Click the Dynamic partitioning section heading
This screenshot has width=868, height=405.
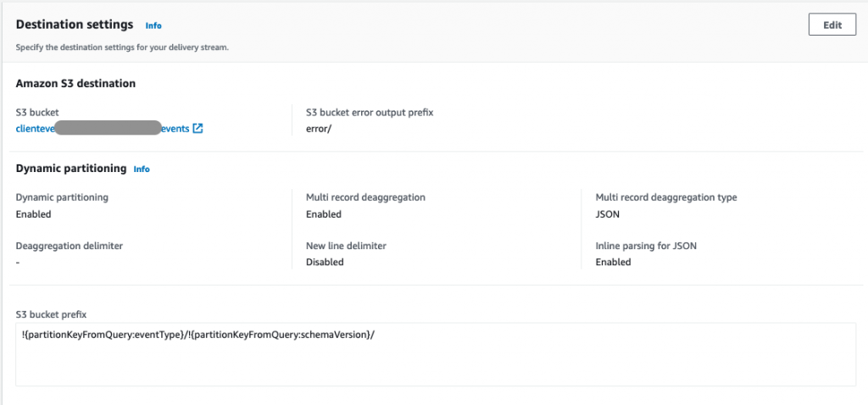tap(71, 169)
